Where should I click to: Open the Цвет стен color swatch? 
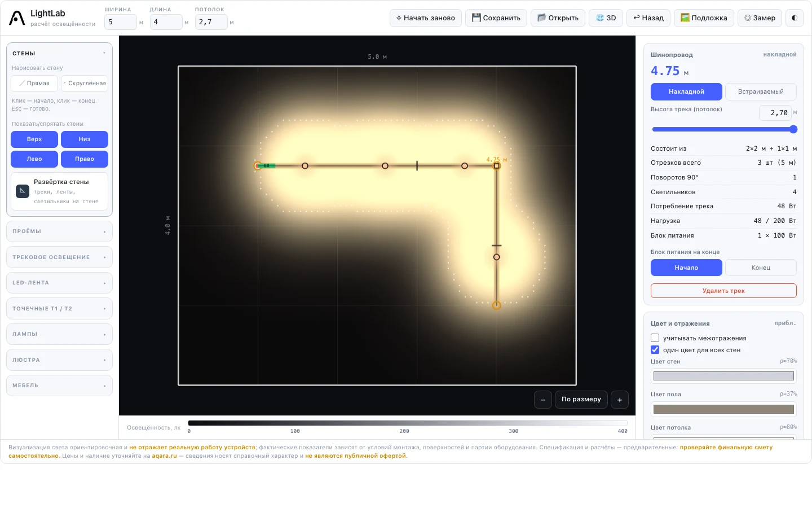click(x=723, y=376)
